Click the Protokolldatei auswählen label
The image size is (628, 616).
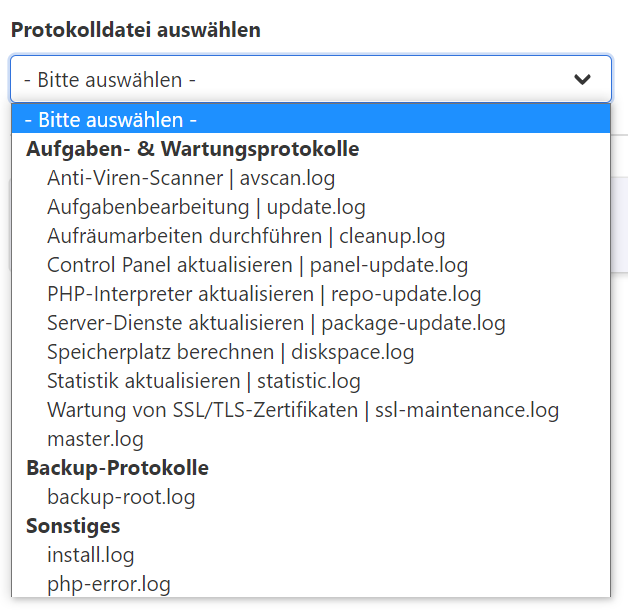pos(136,30)
